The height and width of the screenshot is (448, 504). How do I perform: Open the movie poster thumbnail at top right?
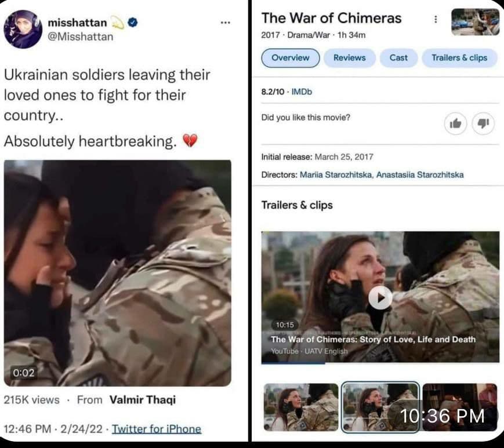[x=475, y=22]
